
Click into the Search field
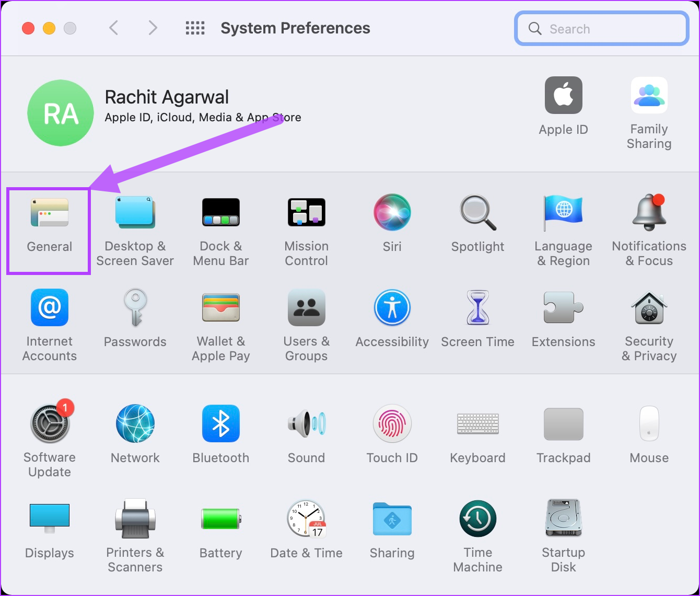[x=602, y=28]
